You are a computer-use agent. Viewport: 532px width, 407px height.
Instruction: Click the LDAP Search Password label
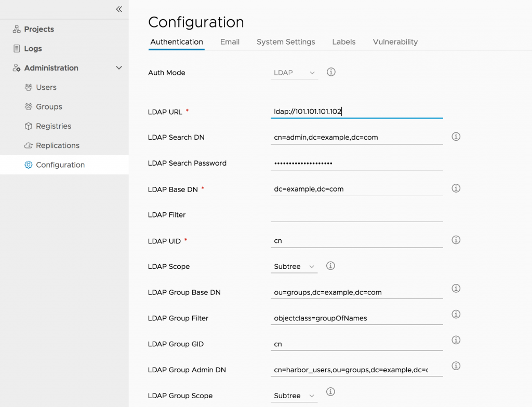click(x=187, y=163)
